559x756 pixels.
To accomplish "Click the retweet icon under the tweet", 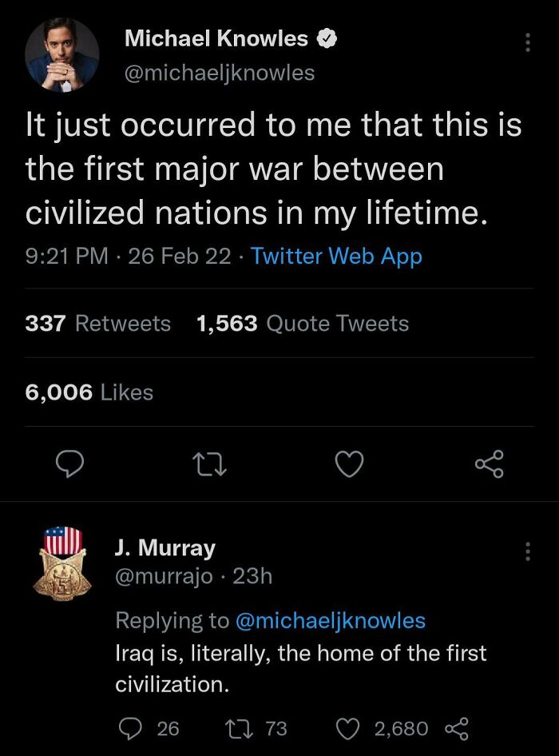I will (x=209, y=464).
